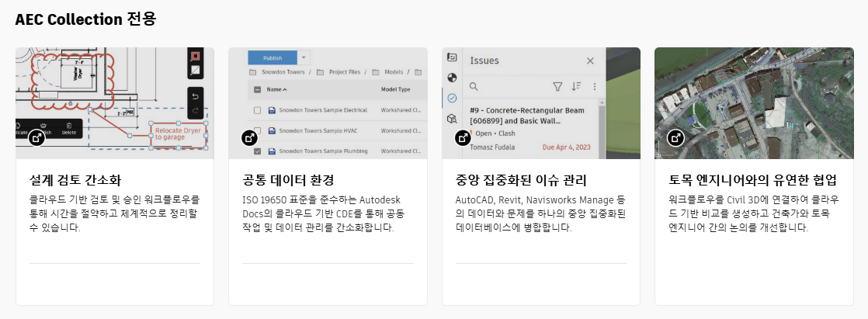Click the 공통 데이터 환경 card title
The height and width of the screenshot is (319, 868).
(288, 181)
